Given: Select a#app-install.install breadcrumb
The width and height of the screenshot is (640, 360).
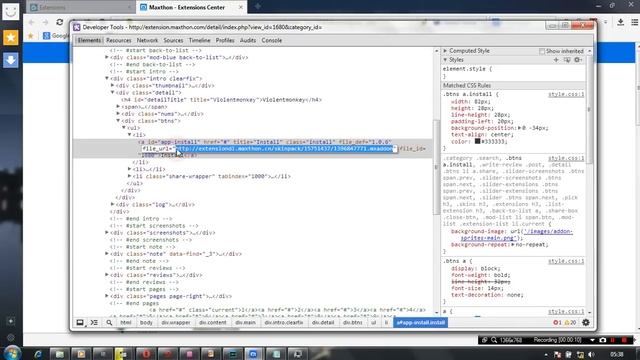Looking at the screenshot, I should [420, 322].
